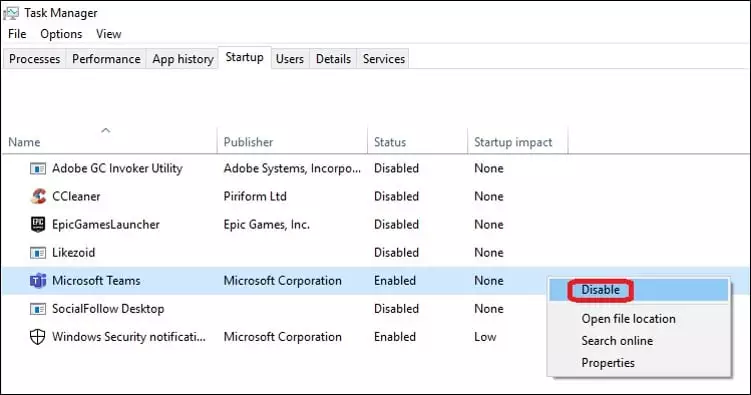
Task: Select the EpicGamesLauncher entry
Action: click(106, 225)
